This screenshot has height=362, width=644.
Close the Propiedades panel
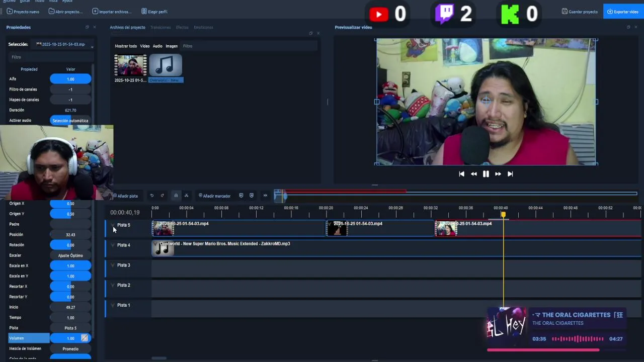95,27
